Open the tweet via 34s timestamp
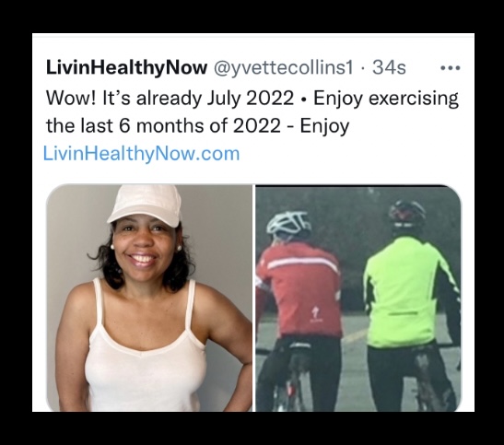The image size is (504, 445). tap(389, 68)
